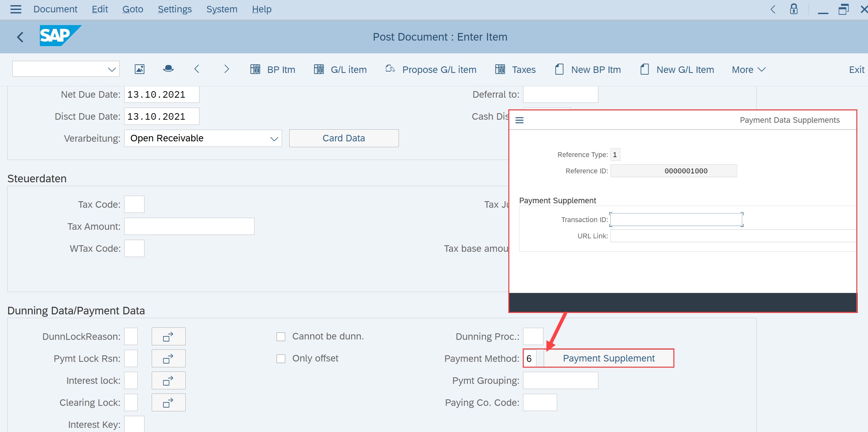Tick the Only offset checkbox

tap(281, 358)
